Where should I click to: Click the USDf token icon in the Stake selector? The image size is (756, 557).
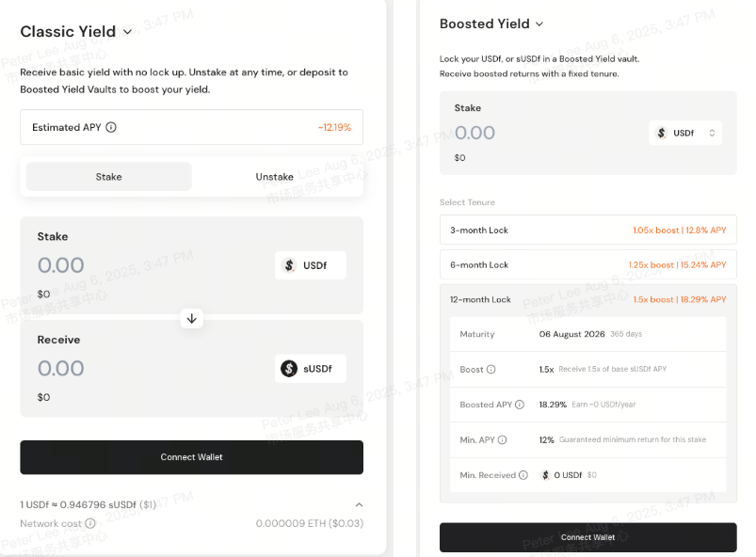[x=288, y=265]
